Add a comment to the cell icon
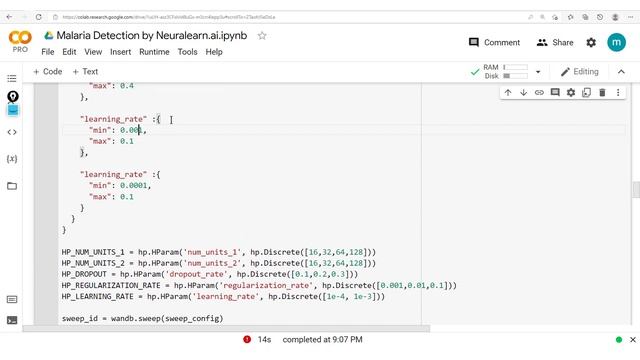Image resolution: width=640 pixels, height=360 pixels. coord(555,93)
